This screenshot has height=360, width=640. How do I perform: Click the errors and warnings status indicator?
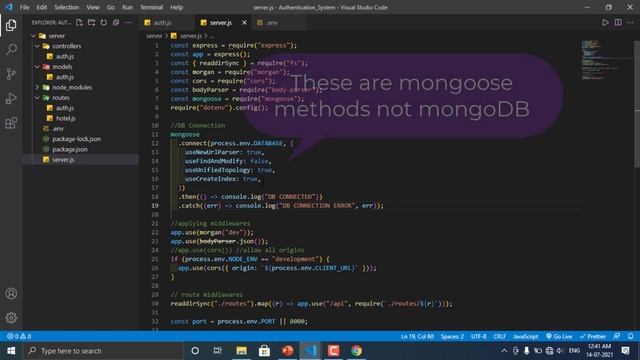click(x=19, y=336)
